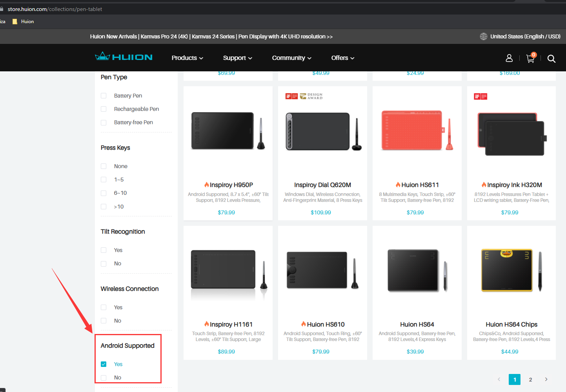Click the Huion logo

124,57
